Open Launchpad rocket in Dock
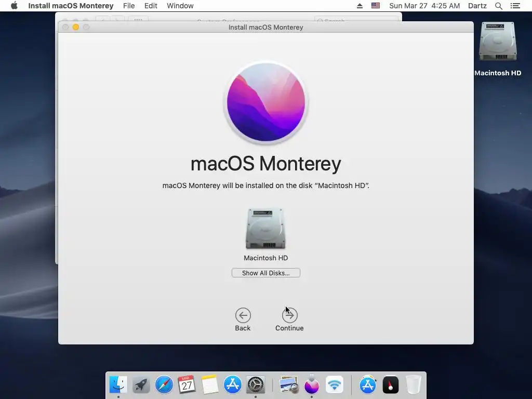 click(x=141, y=385)
